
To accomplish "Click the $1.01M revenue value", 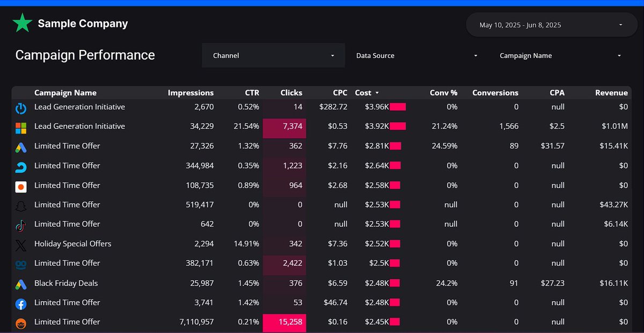I will coord(614,127).
